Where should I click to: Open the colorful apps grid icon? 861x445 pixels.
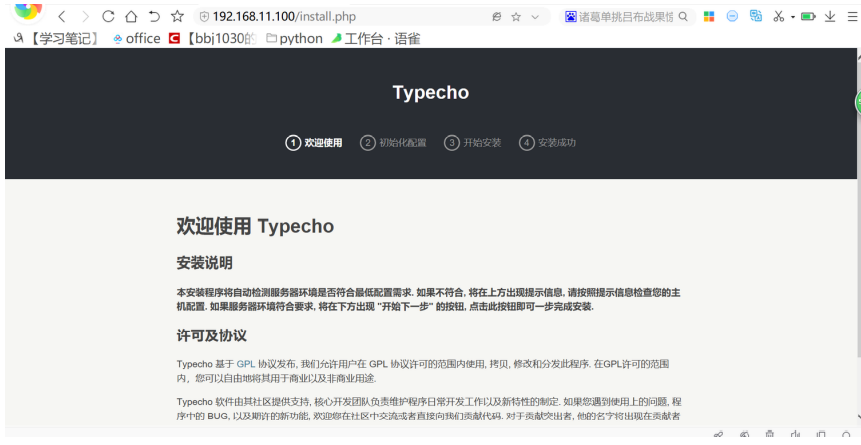(709, 16)
